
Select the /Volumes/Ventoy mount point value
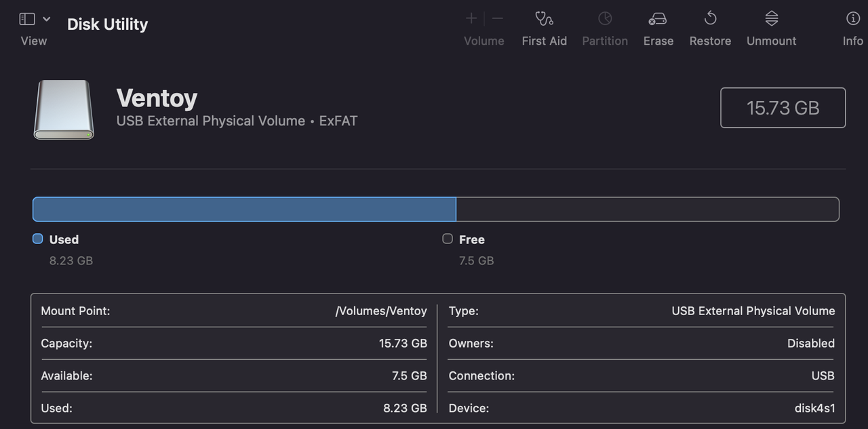[x=381, y=311]
